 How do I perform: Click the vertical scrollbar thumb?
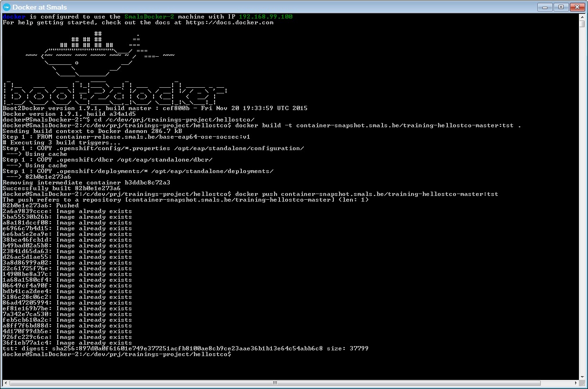pos(582,24)
